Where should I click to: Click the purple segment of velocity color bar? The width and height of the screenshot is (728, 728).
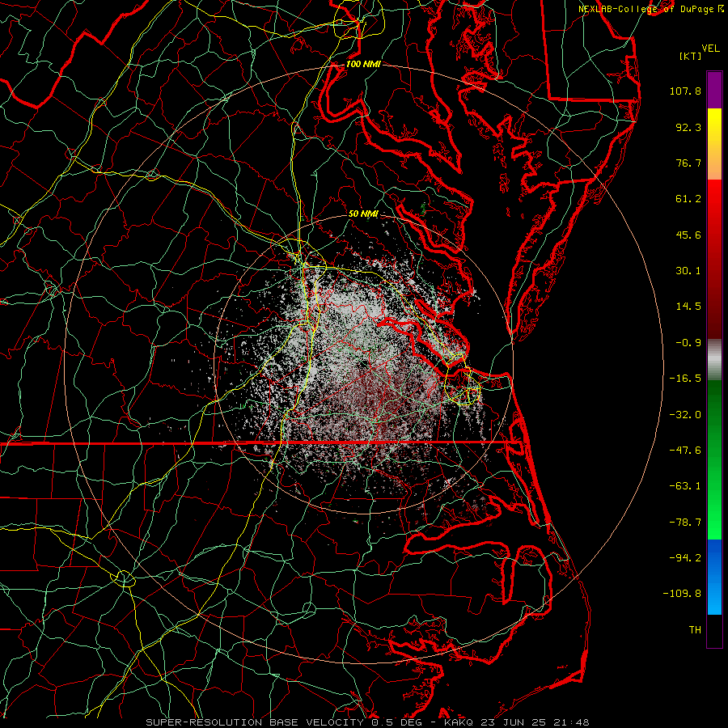point(714,90)
